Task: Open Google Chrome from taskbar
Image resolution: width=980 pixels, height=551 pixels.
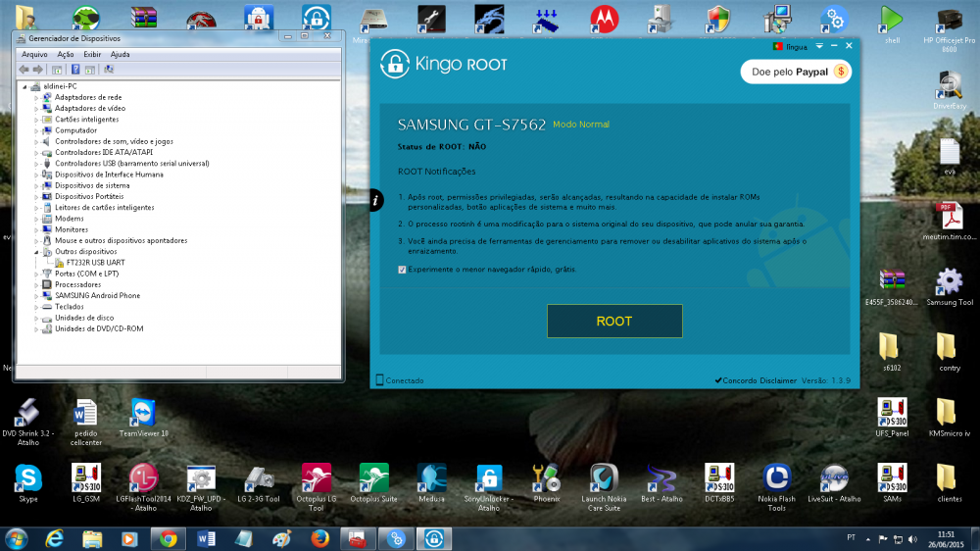Action: point(169,538)
